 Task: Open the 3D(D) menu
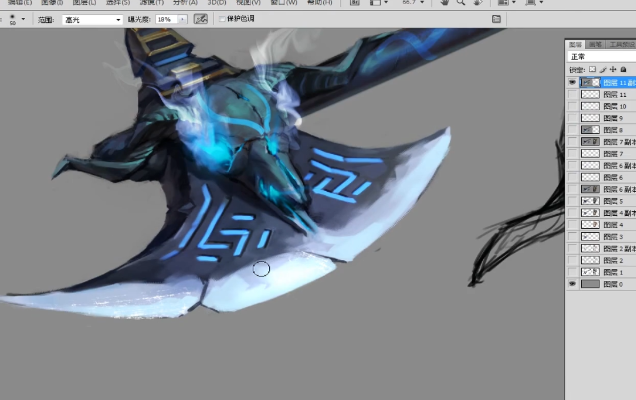click(216, 3)
